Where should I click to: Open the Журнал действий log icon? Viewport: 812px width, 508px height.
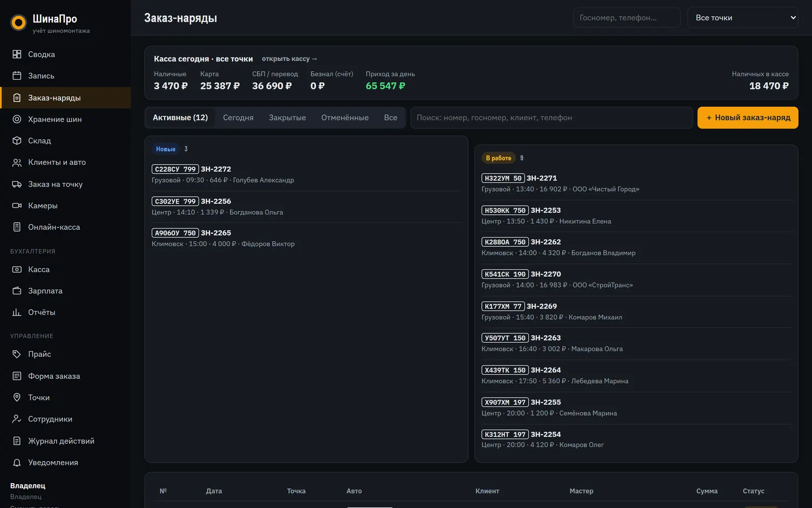[x=17, y=441]
